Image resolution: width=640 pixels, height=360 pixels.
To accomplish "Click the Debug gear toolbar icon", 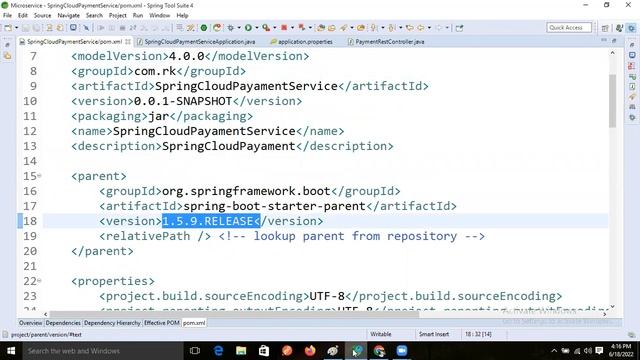I will [x=231, y=28].
